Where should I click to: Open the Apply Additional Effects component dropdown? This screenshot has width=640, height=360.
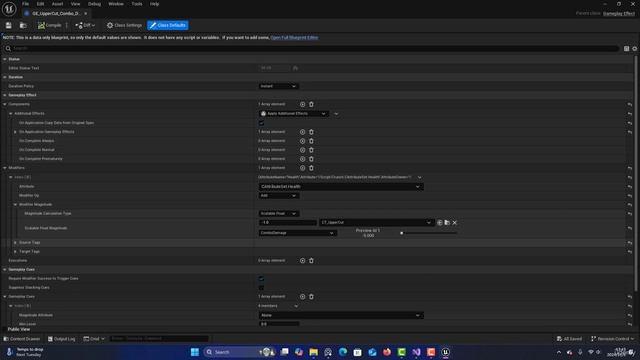pyautogui.click(x=293, y=114)
